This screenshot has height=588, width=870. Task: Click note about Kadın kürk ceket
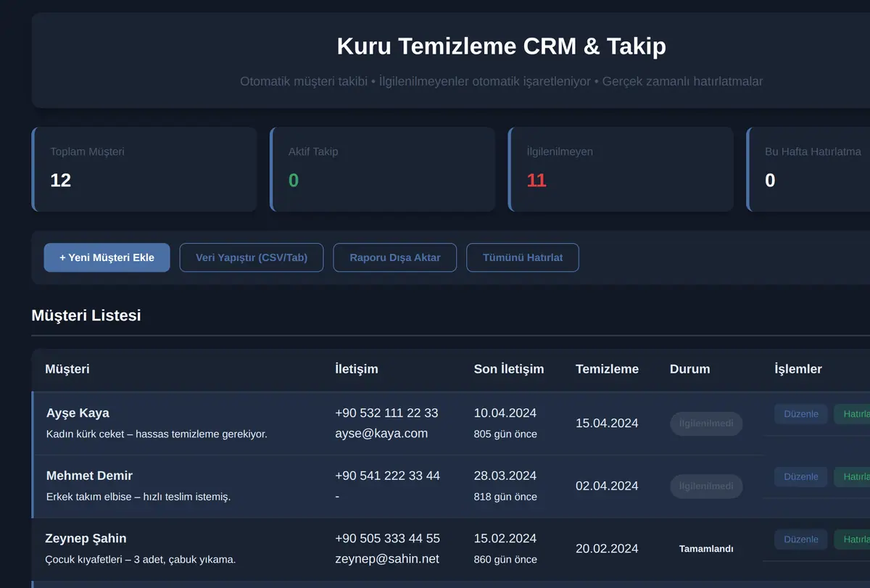pyautogui.click(x=157, y=434)
